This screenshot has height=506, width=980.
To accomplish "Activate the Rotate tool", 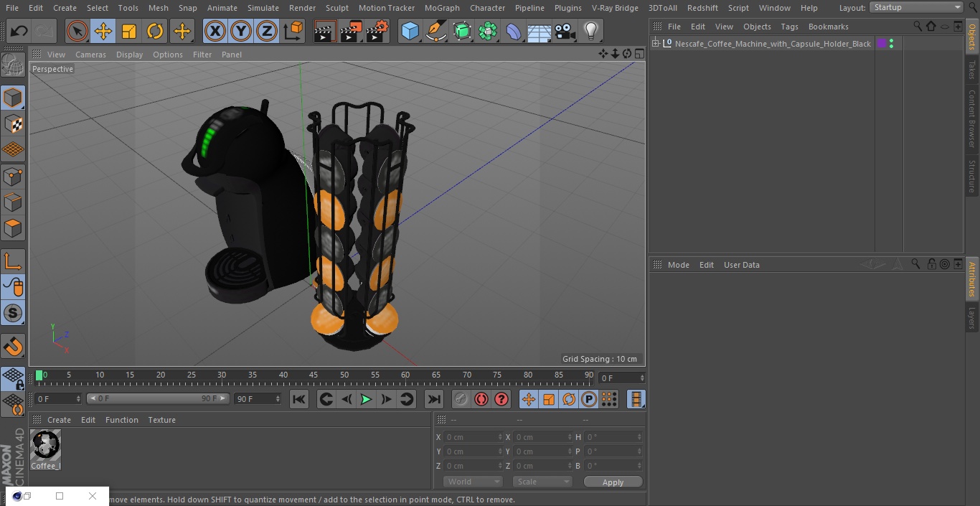I will pos(155,31).
